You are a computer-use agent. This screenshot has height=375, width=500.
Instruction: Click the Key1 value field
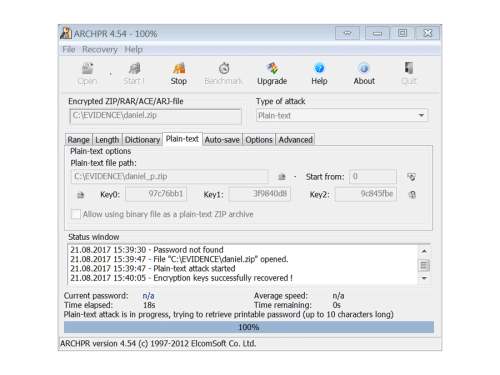[260, 194]
